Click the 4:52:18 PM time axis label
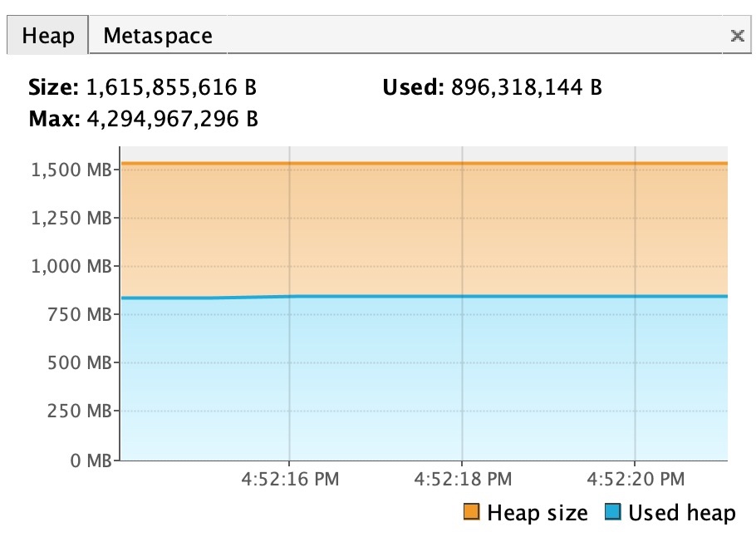 pos(463,479)
